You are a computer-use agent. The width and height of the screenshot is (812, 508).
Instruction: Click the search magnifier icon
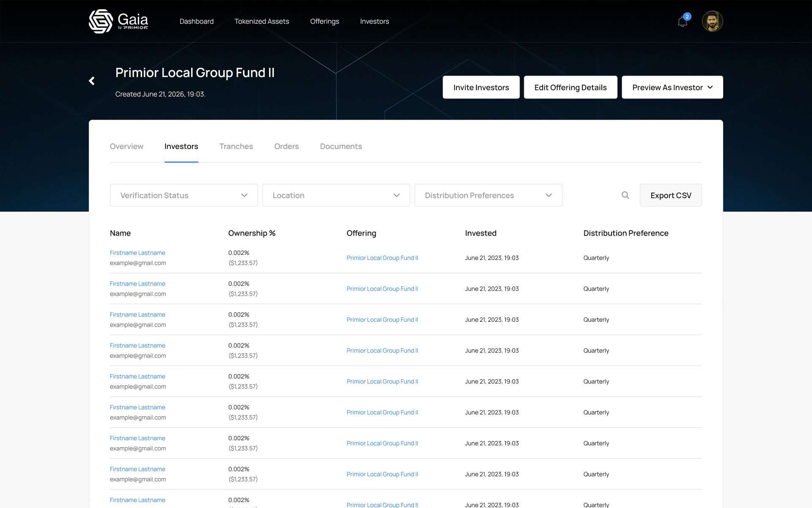point(625,195)
